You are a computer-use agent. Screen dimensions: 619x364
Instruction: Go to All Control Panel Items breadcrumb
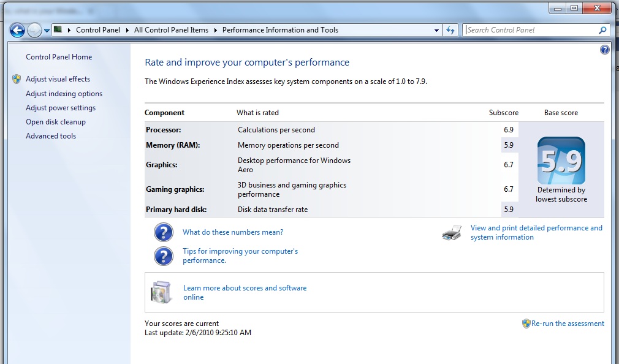[171, 30]
